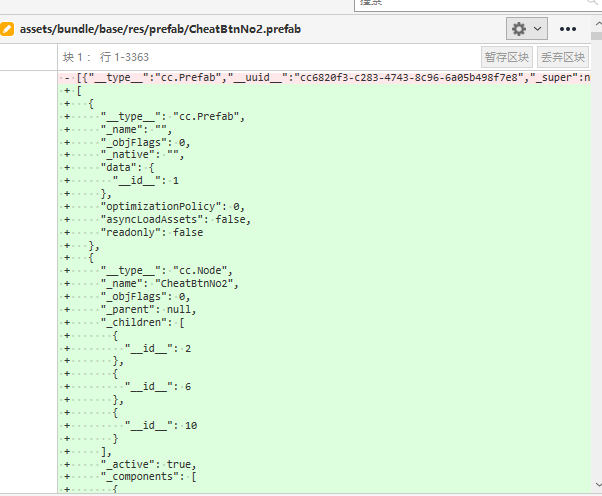602x496 pixels.
Task: Select the line "__id__": 10
Action: tap(324, 425)
